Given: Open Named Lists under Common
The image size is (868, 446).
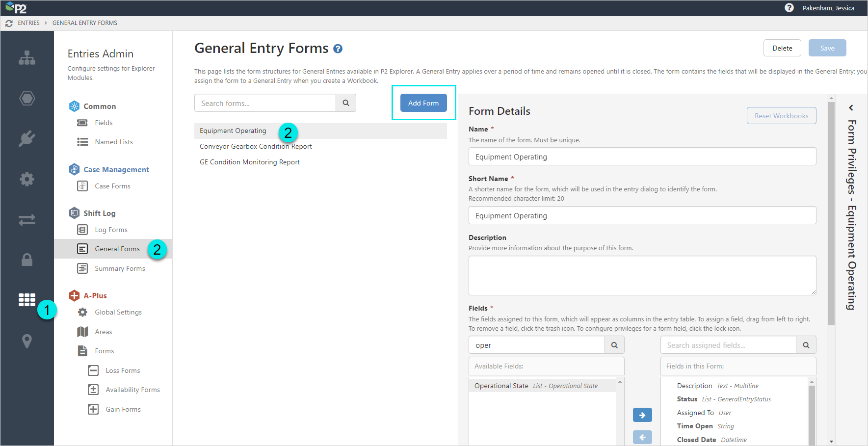Looking at the screenshot, I should point(114,142).
